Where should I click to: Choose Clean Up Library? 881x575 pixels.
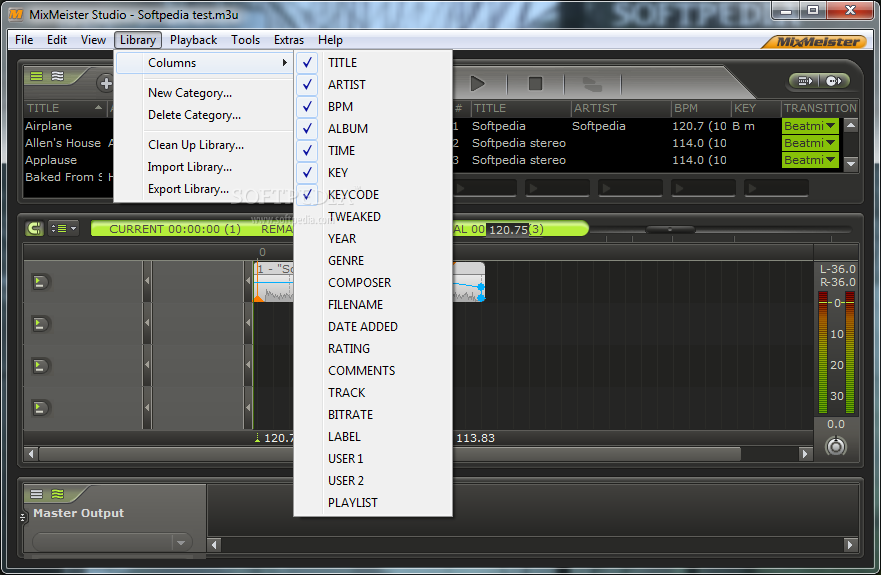click(204, 144)
